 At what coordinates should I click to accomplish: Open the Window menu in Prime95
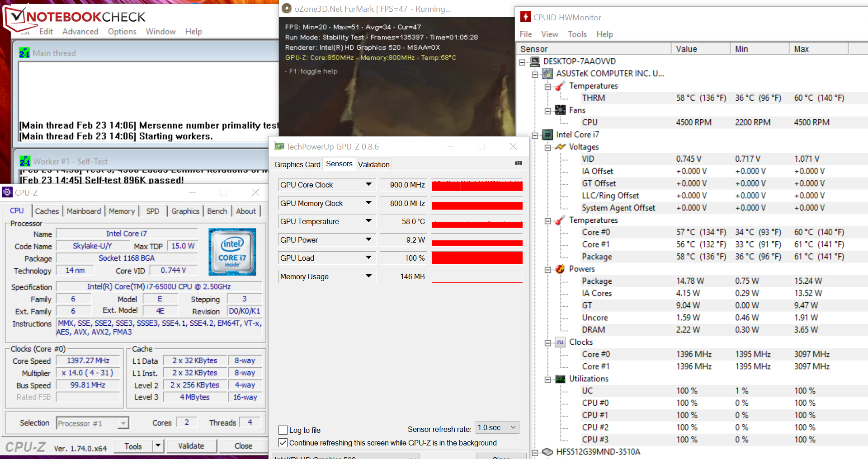point(160,31)
